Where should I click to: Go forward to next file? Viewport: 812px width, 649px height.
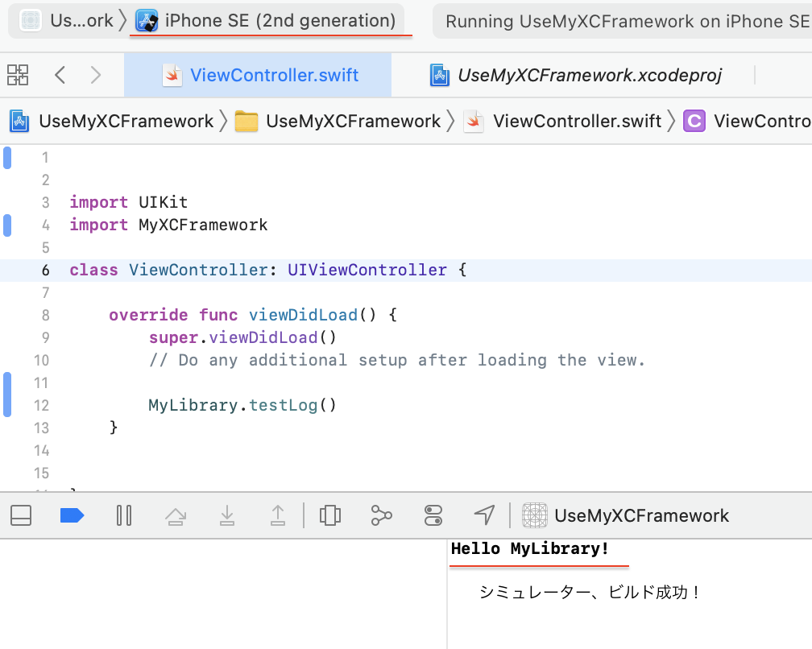(x=95, y=75)
